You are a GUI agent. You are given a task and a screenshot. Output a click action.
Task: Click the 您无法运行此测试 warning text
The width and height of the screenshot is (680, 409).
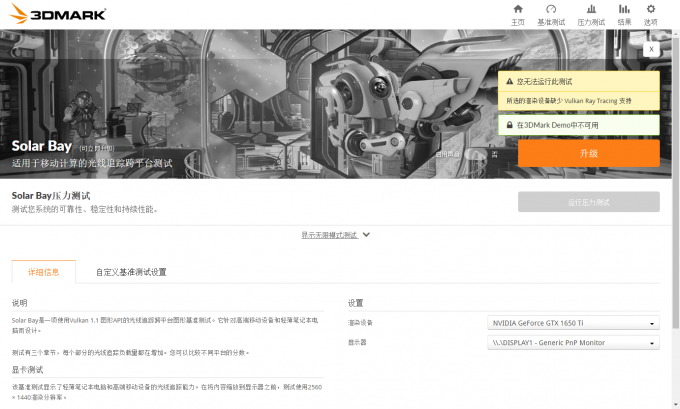click(x=544, y=82)
